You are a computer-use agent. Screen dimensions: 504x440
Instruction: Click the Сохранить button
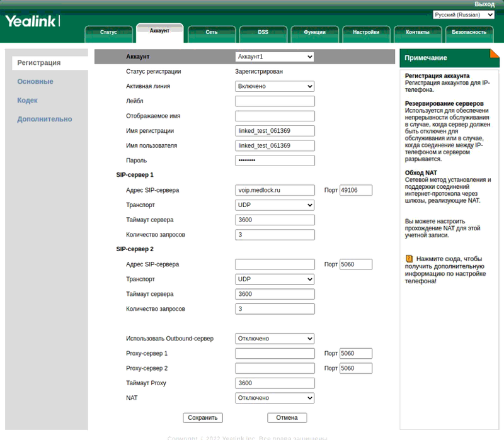click(x=203, y=418)
